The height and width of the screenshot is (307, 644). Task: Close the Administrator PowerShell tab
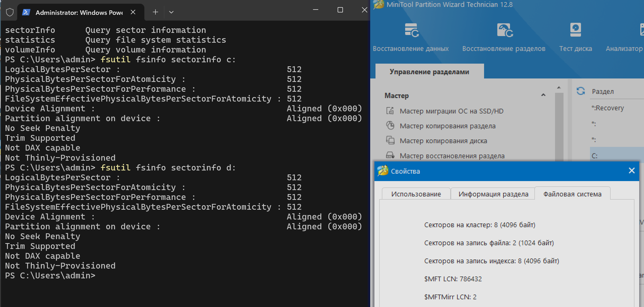click(133, 12)
